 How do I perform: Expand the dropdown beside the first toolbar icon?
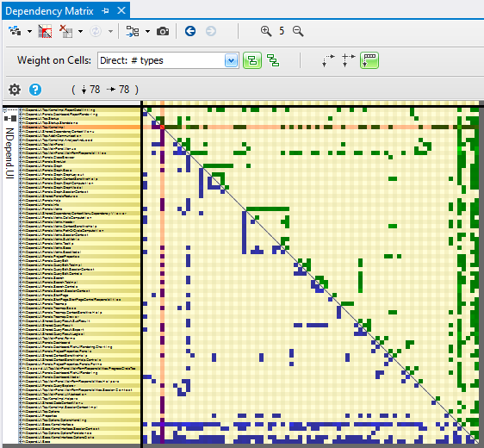click(29, 31)
